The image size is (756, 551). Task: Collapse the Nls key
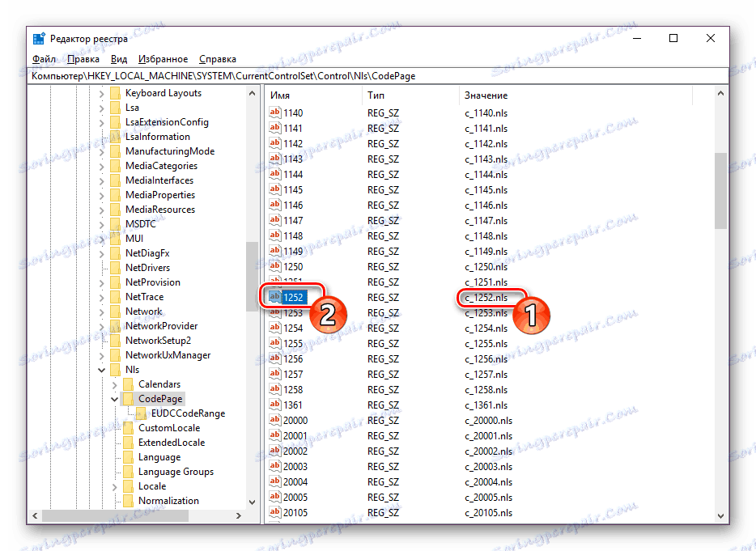(102, 371)
